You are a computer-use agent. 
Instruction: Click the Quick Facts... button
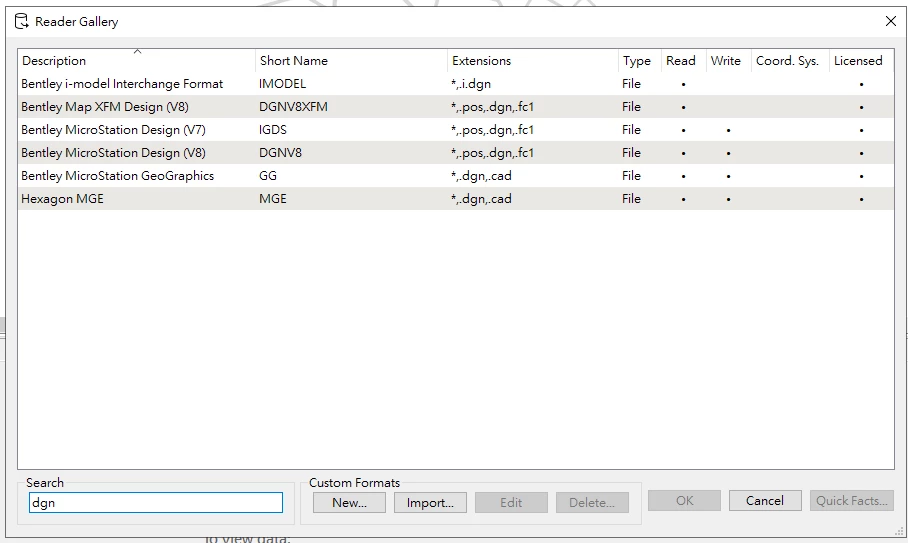pos(851,501)
